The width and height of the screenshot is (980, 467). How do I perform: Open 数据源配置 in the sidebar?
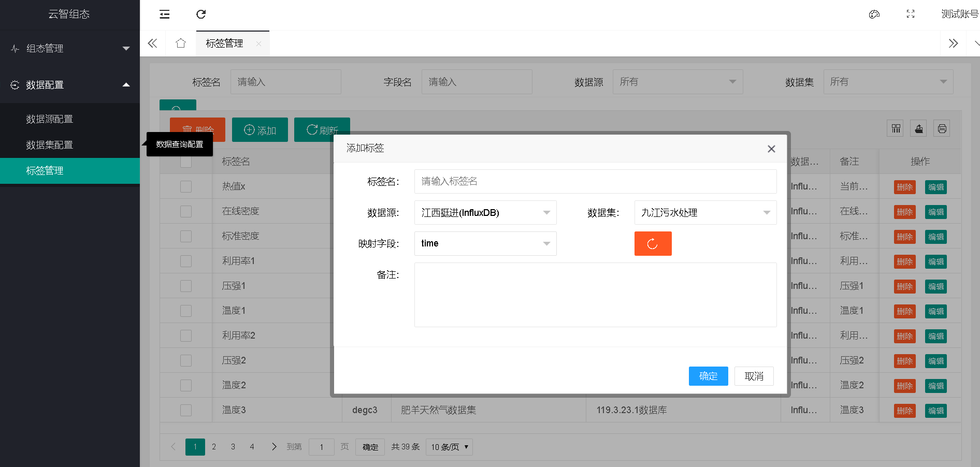coord(70,119)
